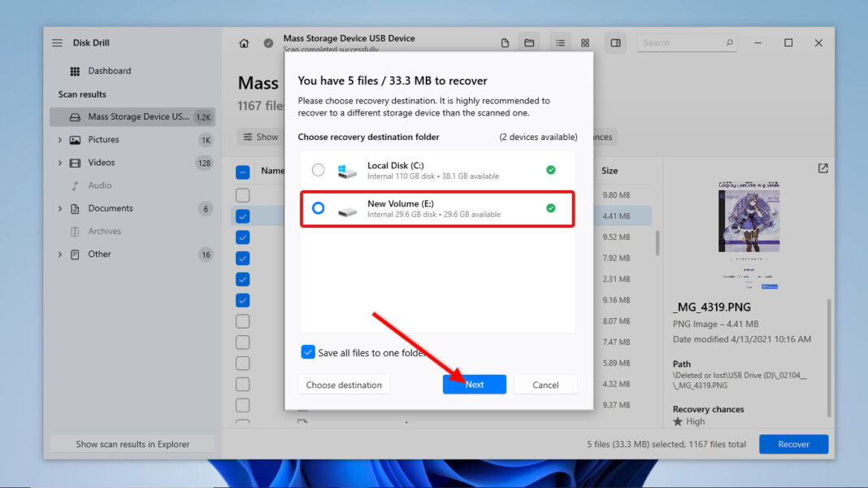Switch to list view layout
868x488 pixels.
(x=560, y=41)
